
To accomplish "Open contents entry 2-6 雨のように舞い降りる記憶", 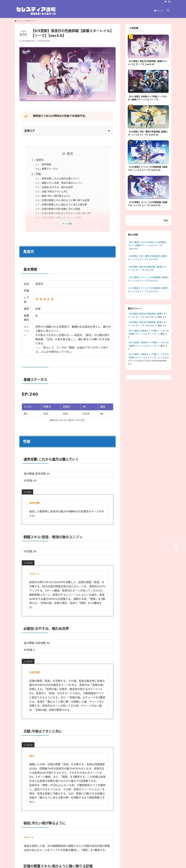I will [62, 200].
